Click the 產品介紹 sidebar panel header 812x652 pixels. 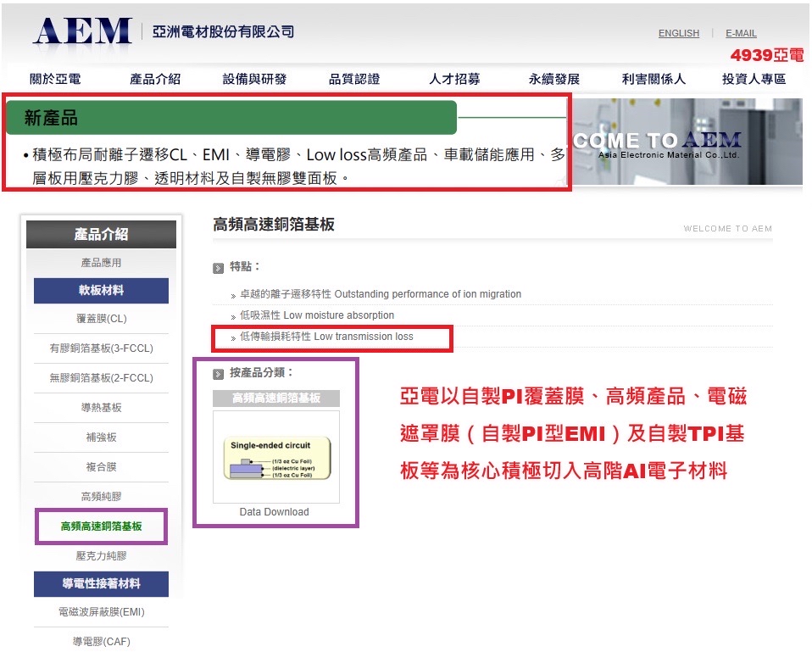tap(101, 234)
